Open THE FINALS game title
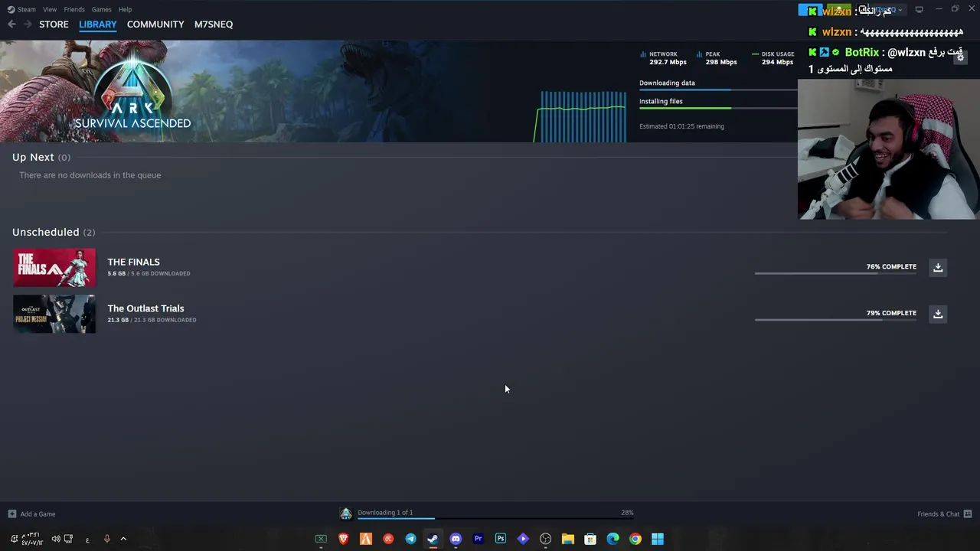The height and width of the screenshot is (551, 980). tap(133, 262)
